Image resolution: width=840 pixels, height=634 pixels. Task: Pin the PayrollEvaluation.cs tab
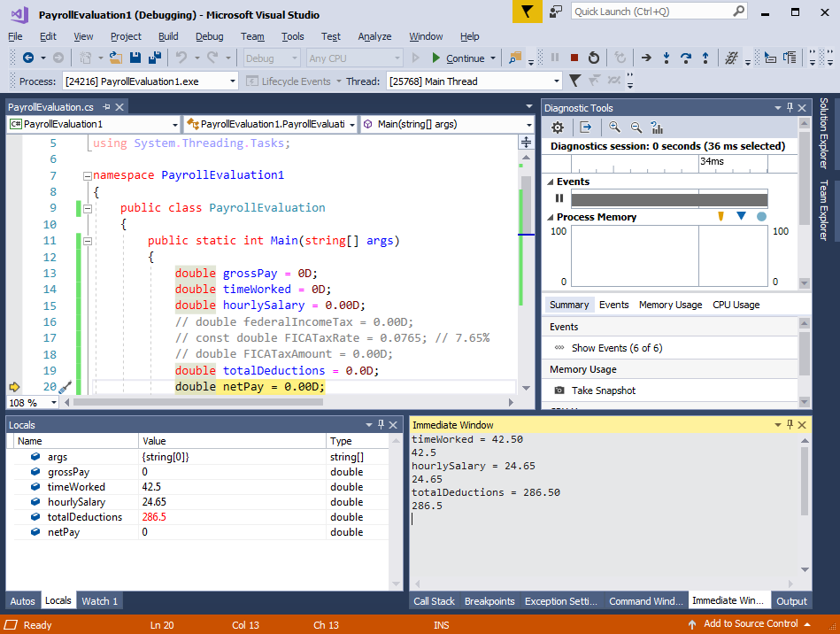click(x=106, y=107)
